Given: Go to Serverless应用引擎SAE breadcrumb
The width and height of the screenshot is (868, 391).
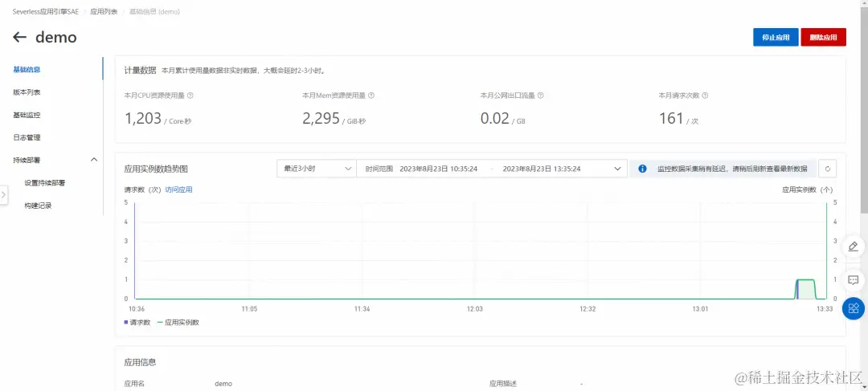Looking at the screenshot, I should point(46,11).
